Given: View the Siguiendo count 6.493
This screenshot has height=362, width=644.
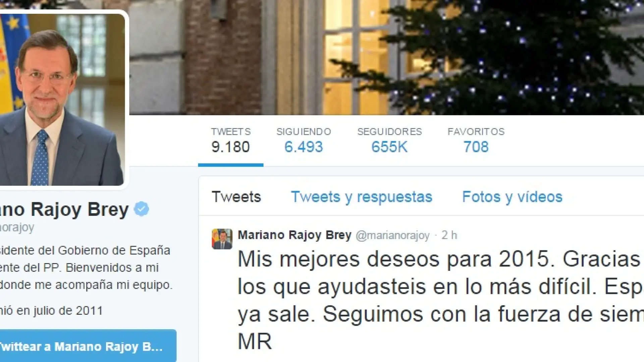Looking at the screenshot, I should coord(304,141).
